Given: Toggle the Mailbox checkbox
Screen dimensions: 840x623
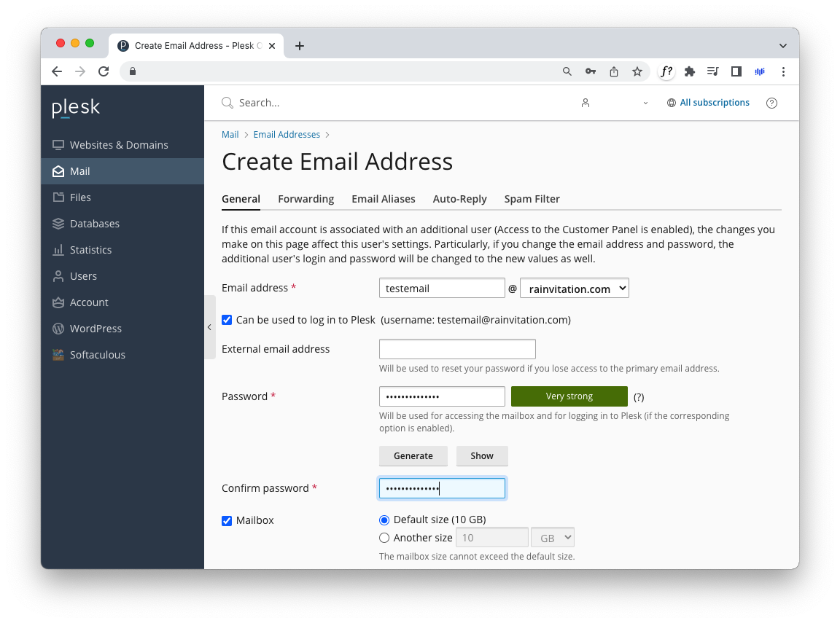Looking at the screenshot, I should [x=227, y=520].
